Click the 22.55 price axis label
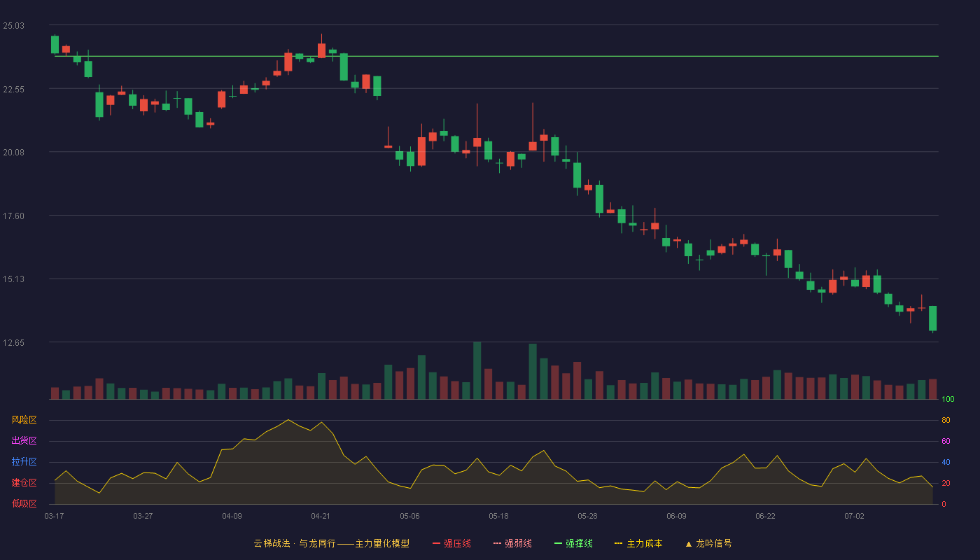Image resolution: width=980 pixels, height=560 pixels. (x=13, y=90)
